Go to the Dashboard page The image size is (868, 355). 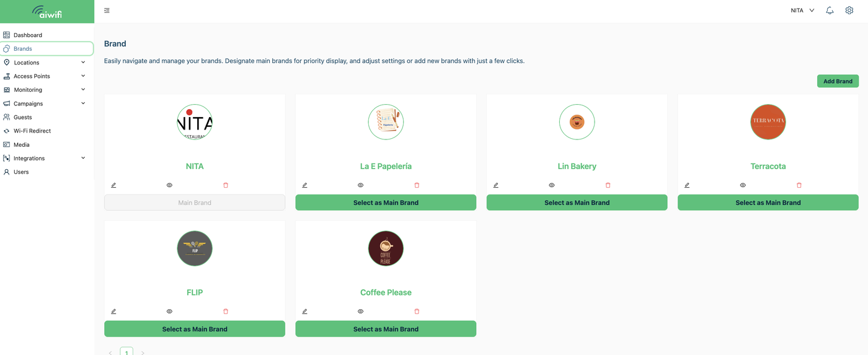28,35
